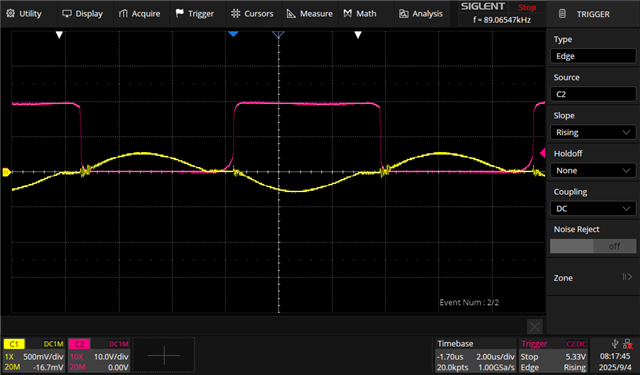
Task: Click the X icon below waveform grid
Action: point(535,326)
